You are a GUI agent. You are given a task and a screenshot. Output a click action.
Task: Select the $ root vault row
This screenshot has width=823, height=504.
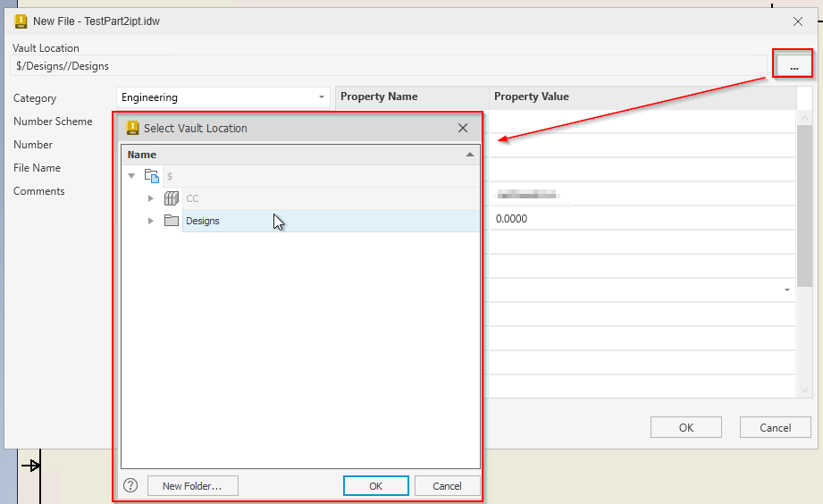tap(321, 176)
